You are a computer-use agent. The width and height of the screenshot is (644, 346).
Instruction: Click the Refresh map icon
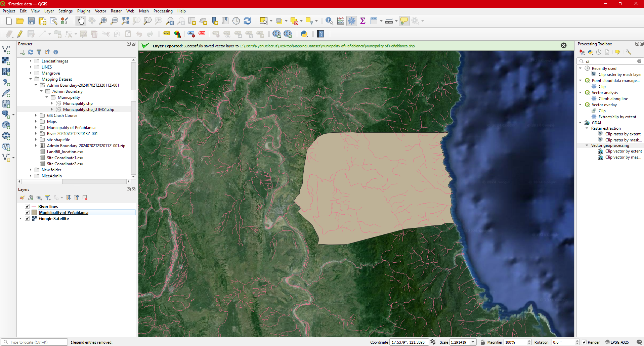click(247, 21)
